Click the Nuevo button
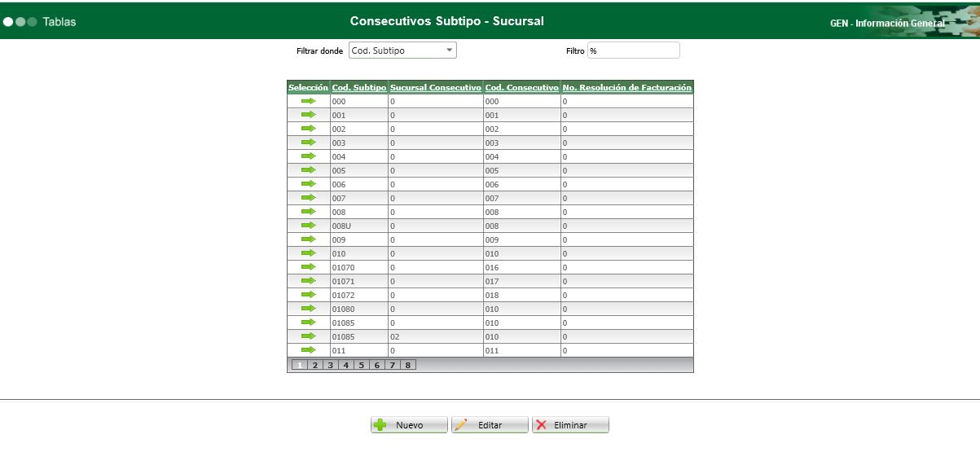The image size is (980, 452). click(x=410, y=425)
